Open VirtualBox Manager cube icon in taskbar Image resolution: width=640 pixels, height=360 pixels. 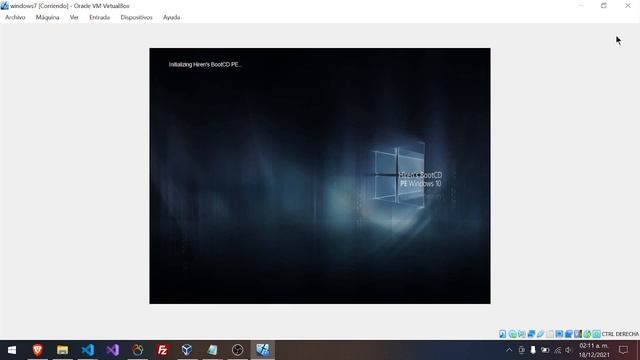click(x=187, y=350)
